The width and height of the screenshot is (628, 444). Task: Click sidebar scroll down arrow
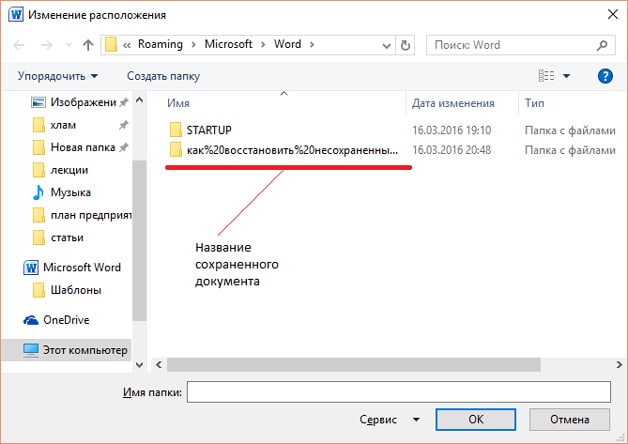(x=139, y=365)
